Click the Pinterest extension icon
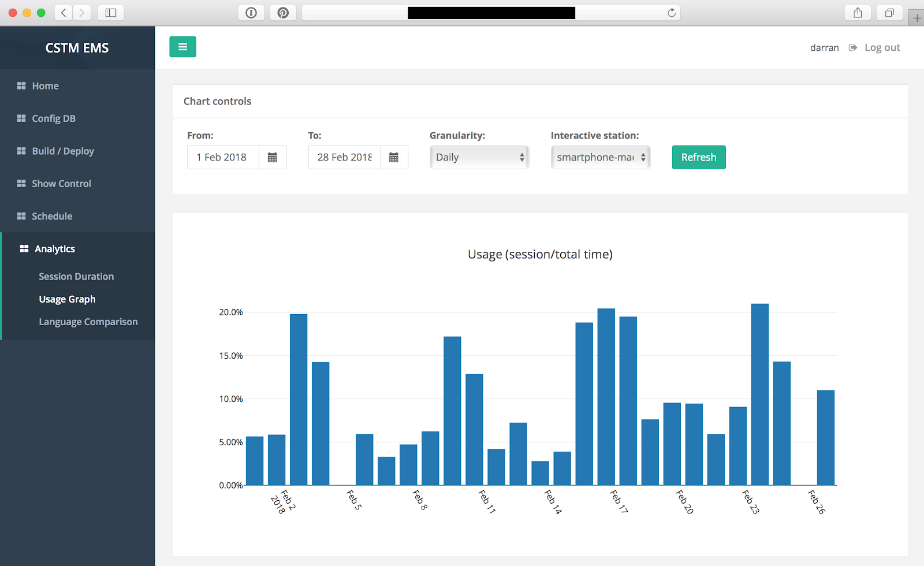This screenshot has height=566, width=924. coord(283,13)
